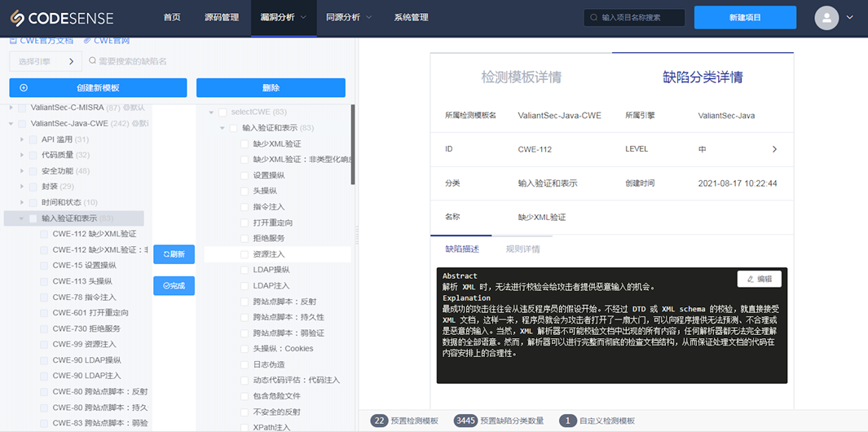Click the 3445 预置缺陷分类数量 status entry

[x=498, y=421]
